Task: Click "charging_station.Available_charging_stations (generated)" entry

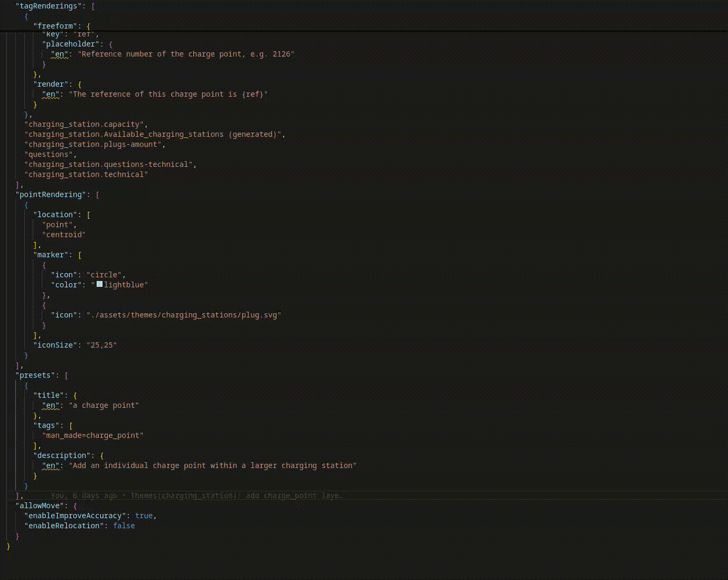Action: (x=153, y=134)
